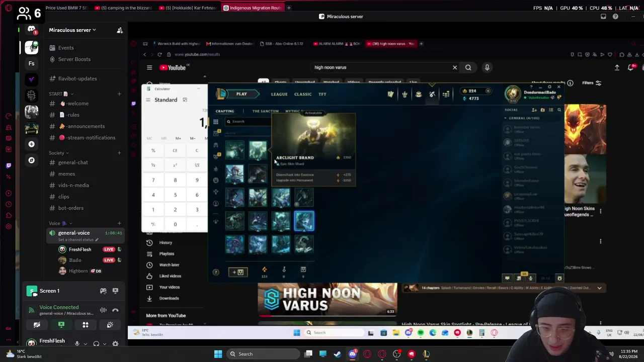644x362 pixels.
Task: Click the League client help question mark
Action: (216, 272)
